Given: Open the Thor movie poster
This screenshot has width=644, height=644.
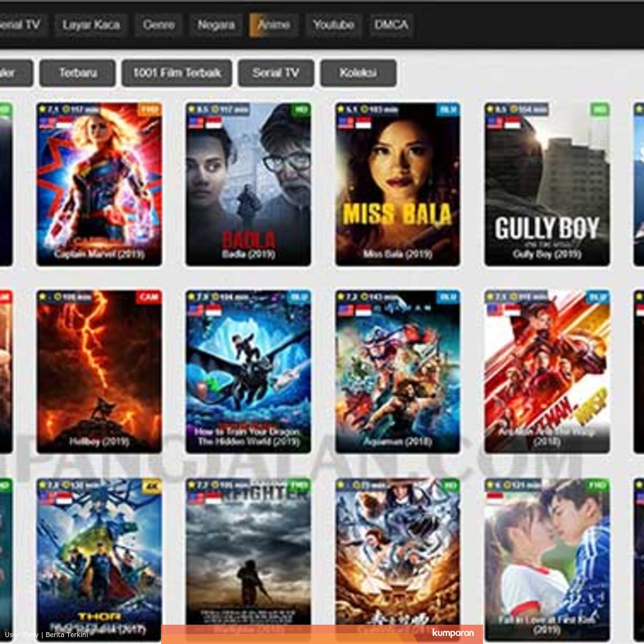Looking at the screenshot, I should (99, 560).
